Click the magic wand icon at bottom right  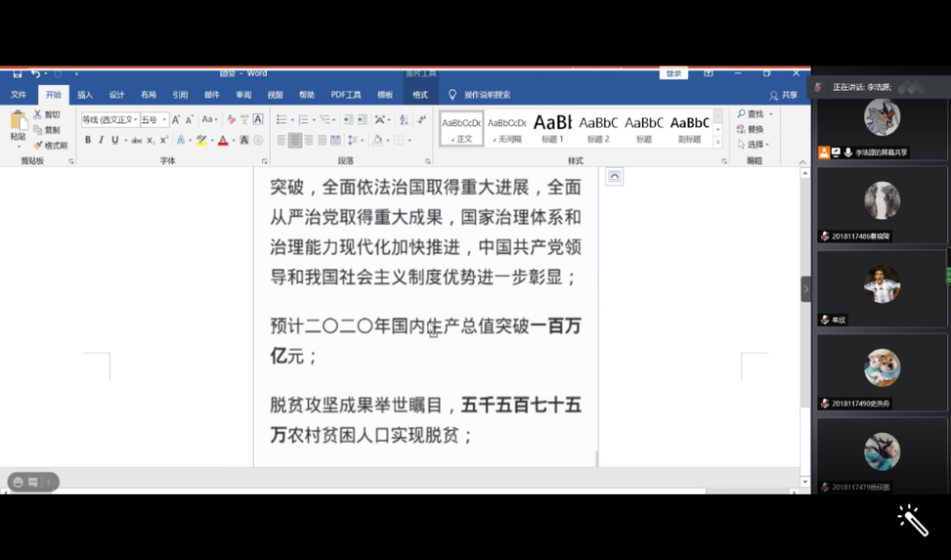913,520
